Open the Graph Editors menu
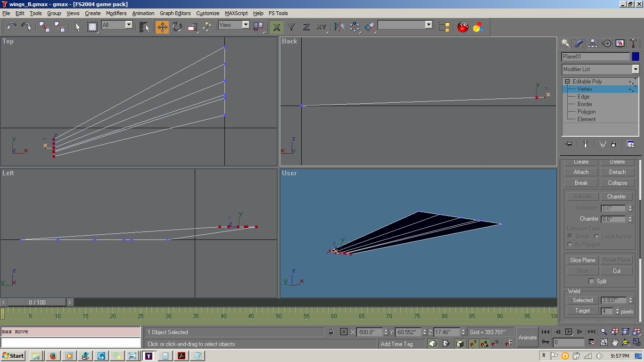 click(x=175, y=13)
